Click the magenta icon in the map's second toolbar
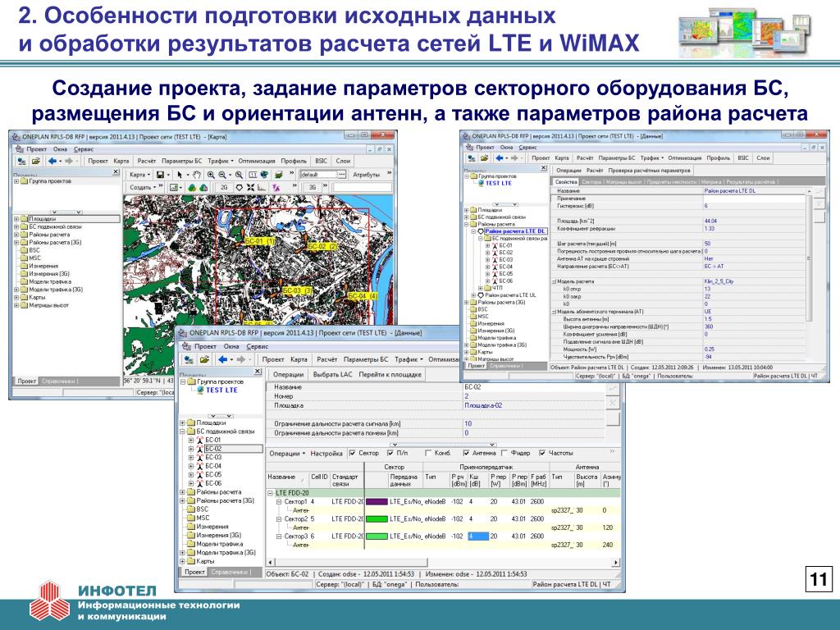The height and width of the screenshot is (630, 840). coord(276,188)
